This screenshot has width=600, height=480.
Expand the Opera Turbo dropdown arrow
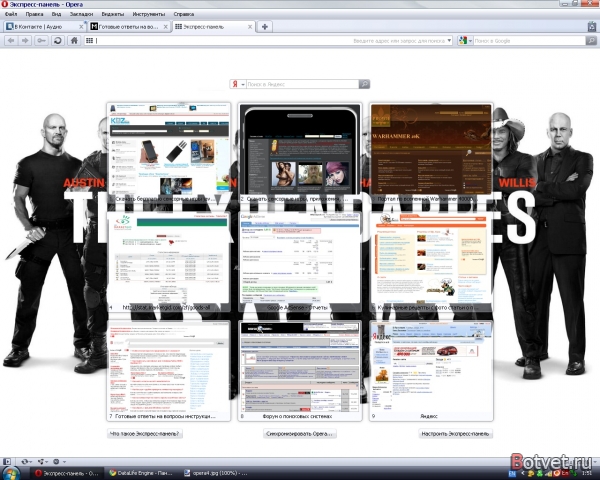(64, 462)
